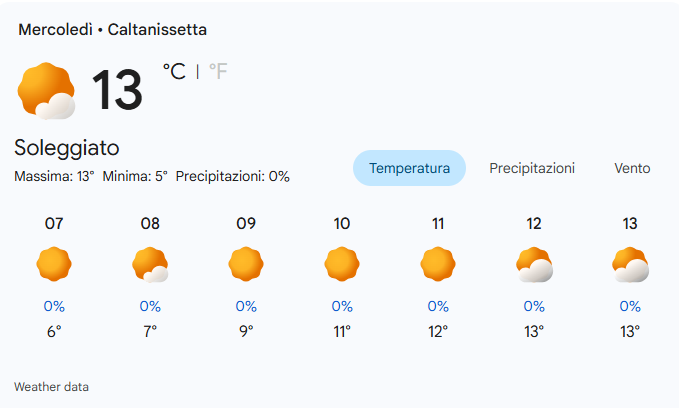The width and height of the screenshot is (679, 408).
Task: Select Celsius °C unit
Action: [174, 71]
